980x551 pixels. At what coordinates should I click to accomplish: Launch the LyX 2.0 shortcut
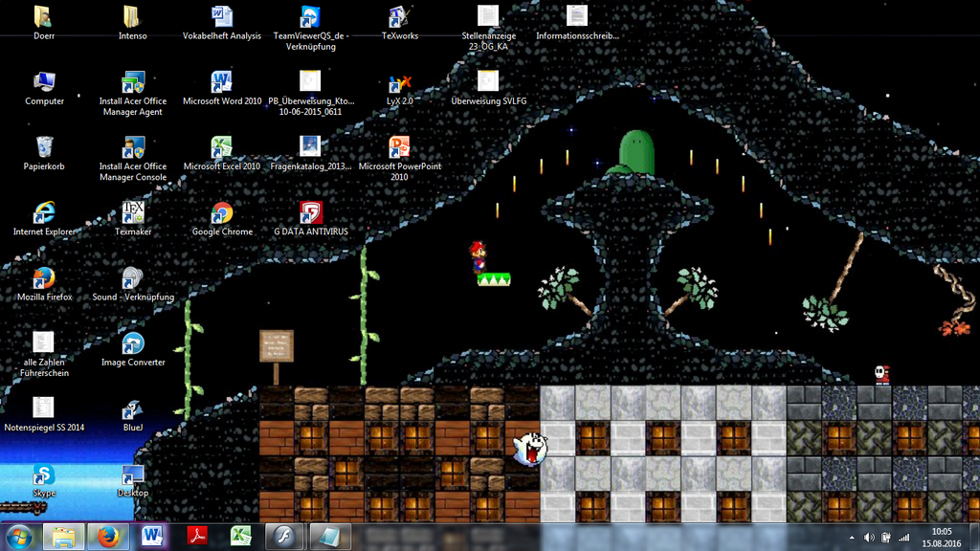(x=399, y=82)
